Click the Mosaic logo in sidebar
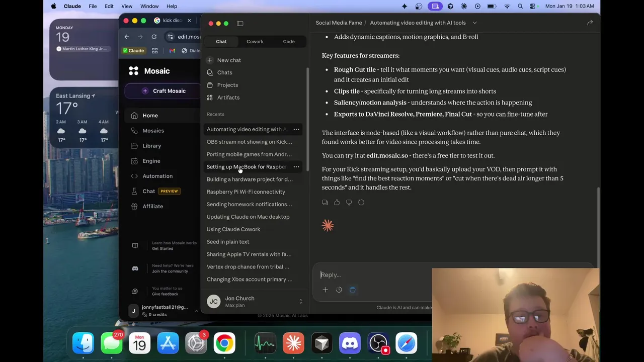This screenshot has height=362, width=644. 133,71
